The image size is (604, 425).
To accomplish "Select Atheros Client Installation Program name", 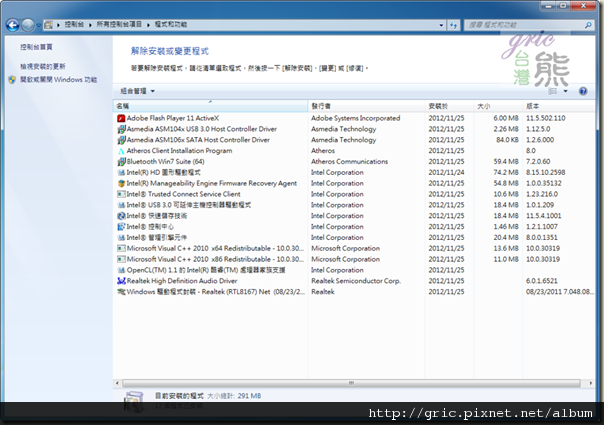I will (x=180, y=151).
